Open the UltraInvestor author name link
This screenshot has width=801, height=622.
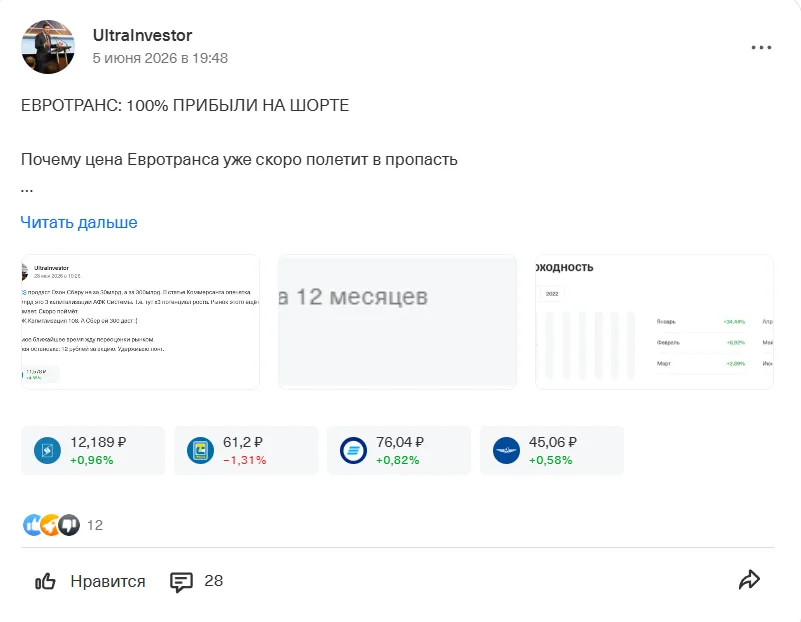[143, 35]
